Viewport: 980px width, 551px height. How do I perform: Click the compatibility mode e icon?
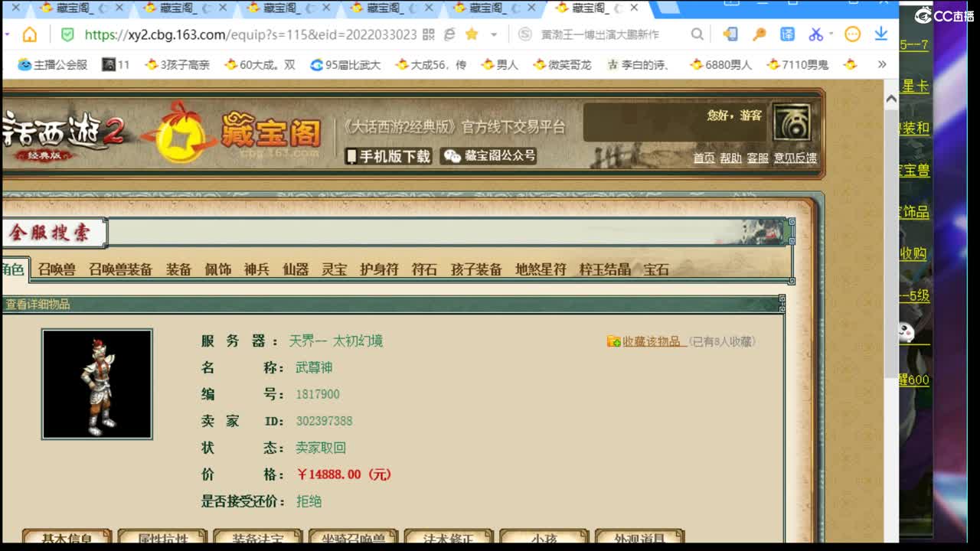449,34
